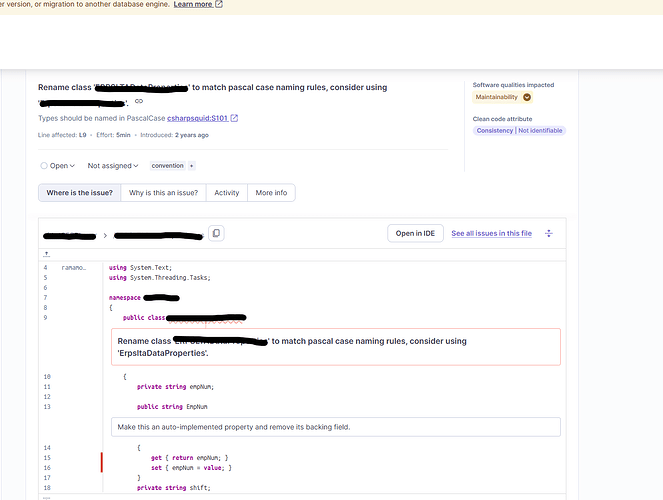Select the Rename class issue box in code
Screen dimensions: 663x500
[336, 347]
